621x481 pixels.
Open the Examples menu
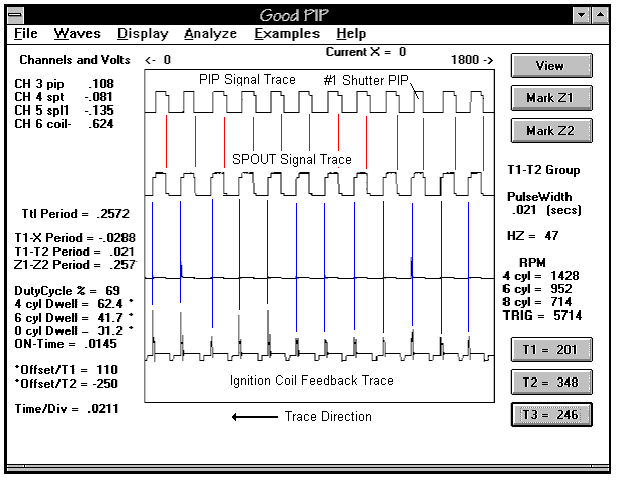point(287,34)
